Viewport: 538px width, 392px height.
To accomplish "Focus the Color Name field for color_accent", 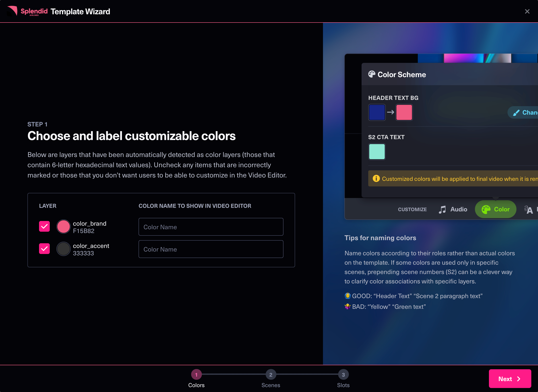I will [211, 249].
